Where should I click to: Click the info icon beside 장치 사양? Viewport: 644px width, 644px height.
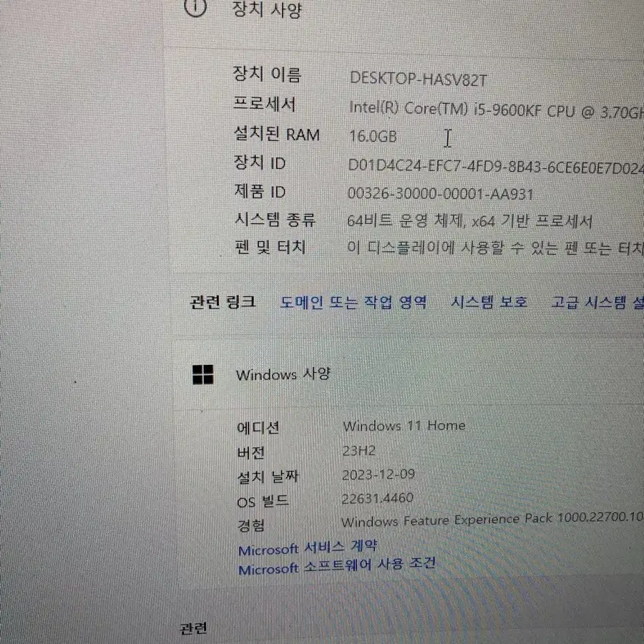pos(195,6)
